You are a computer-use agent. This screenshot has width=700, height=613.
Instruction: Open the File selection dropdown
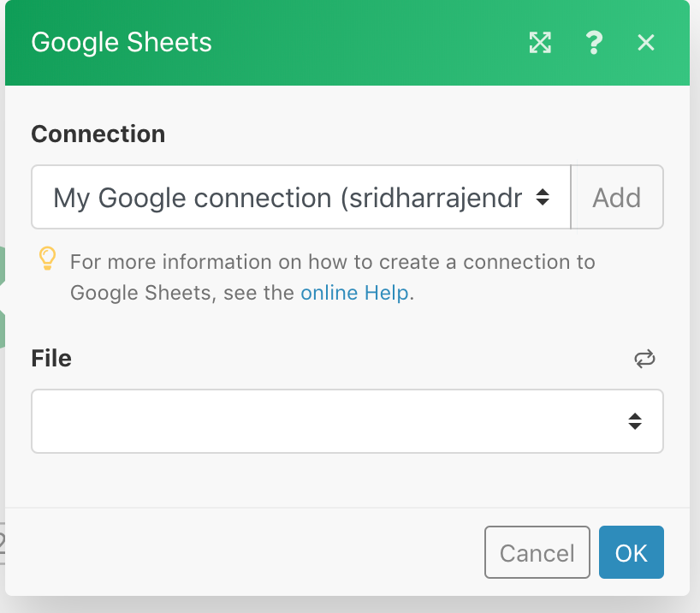[347, 421]
